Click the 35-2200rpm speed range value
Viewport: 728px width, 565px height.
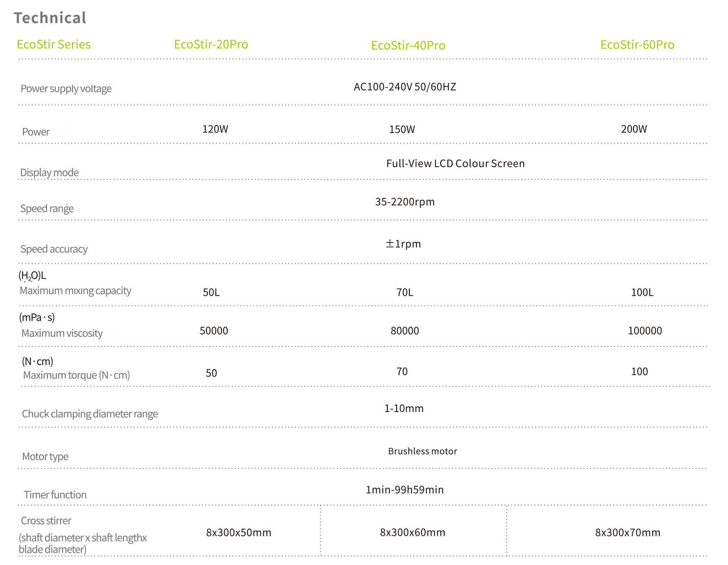coord(405,202)
